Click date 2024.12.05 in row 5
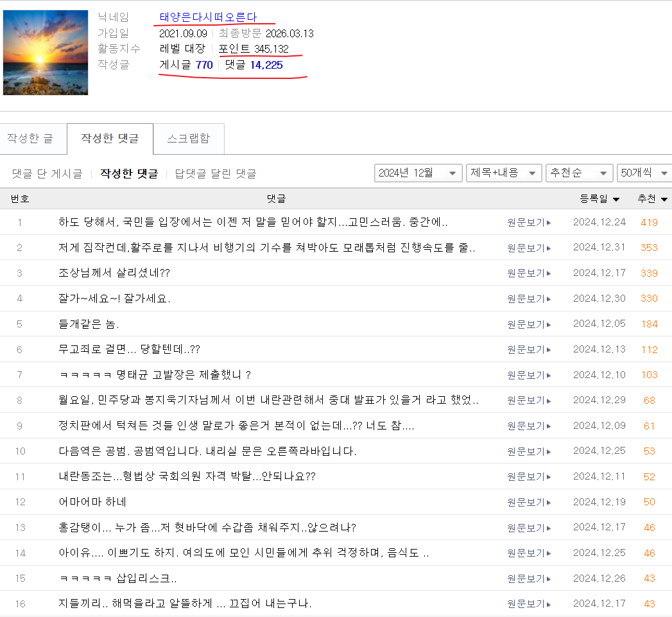This screenshot has height=617, width=672. coord(599,324)
